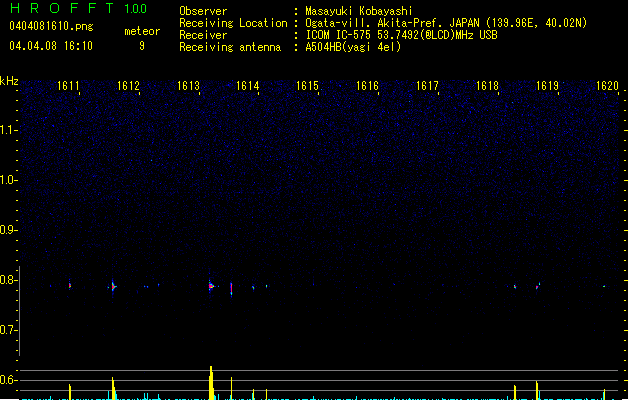The width and height of the screenshot is (629, 400).
Task: Click the meteor count value 9
Action: click(x=142, y=46)
